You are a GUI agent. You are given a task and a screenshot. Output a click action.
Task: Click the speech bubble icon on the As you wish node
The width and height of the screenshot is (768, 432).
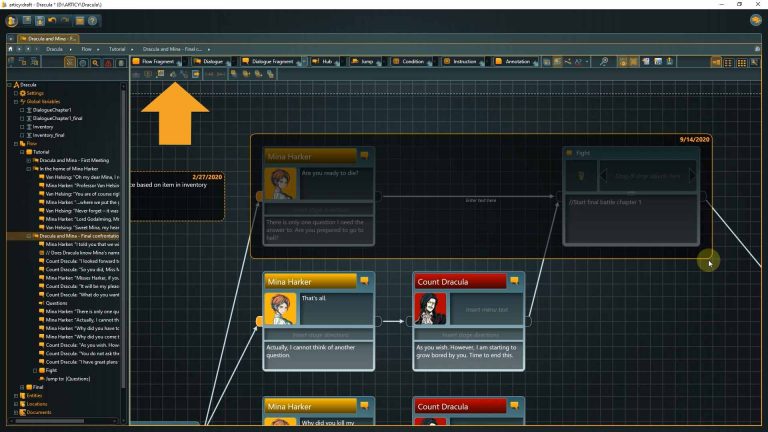pos(514,281)
